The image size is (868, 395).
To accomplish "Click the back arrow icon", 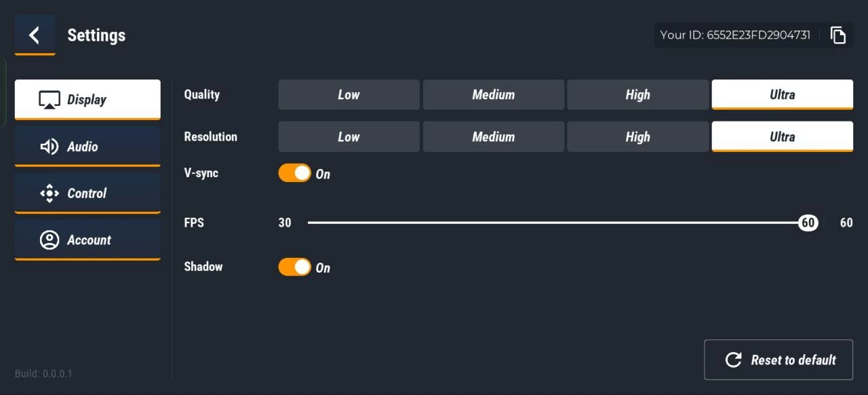I will [x=35, y=35].
